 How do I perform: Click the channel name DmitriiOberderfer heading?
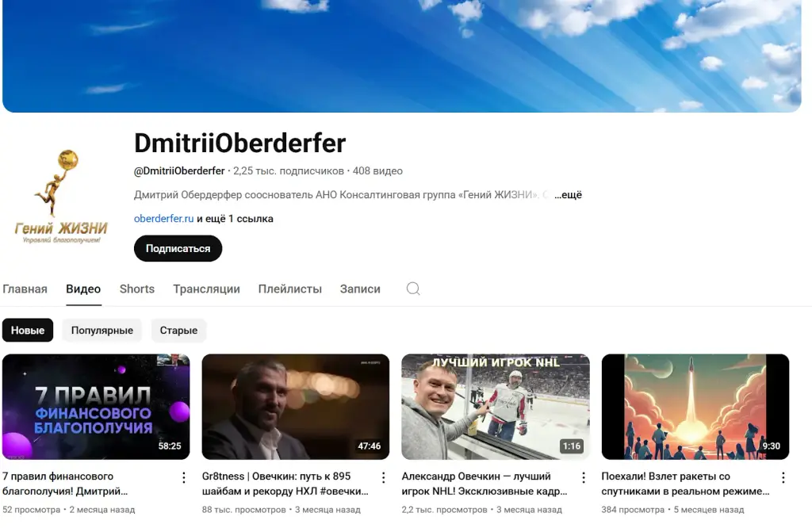(x=239, y=143)
